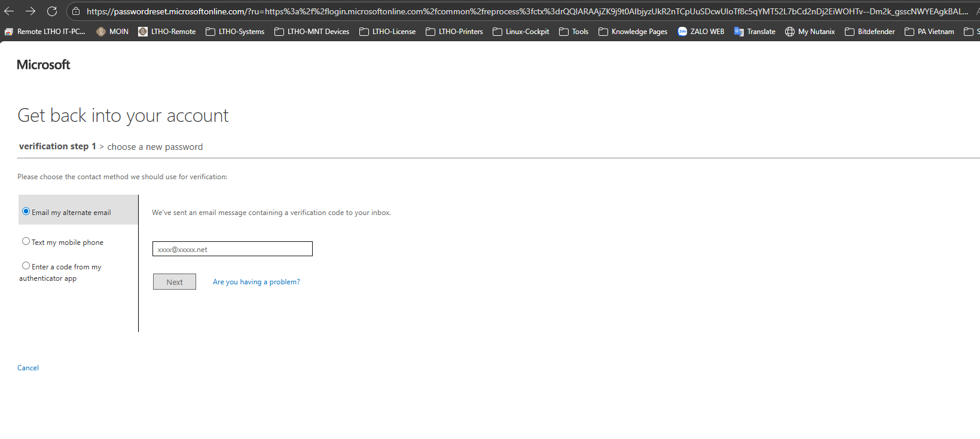Expand the Tools bookmark folder
Screen dimensions: 980x439
(x=574, y=32)
